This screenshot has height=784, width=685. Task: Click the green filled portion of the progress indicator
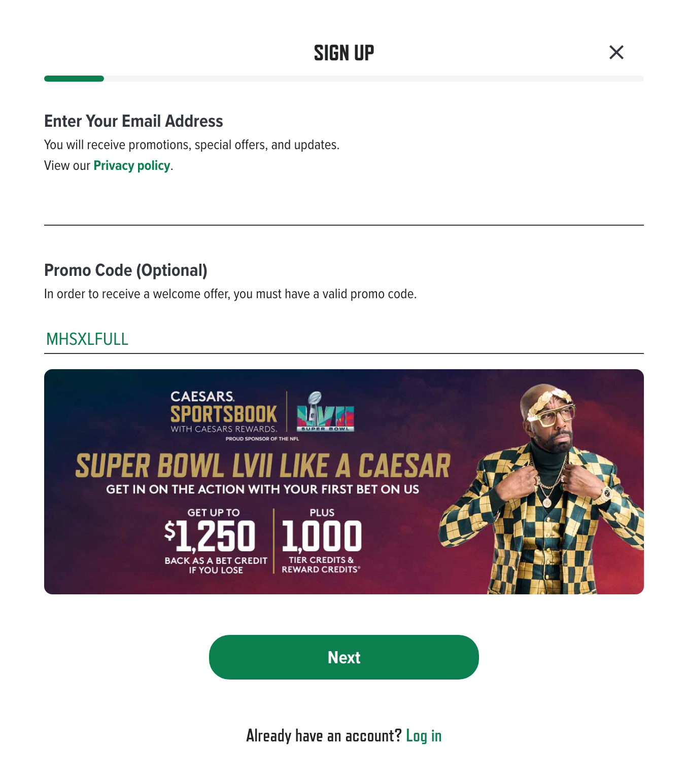74,78
